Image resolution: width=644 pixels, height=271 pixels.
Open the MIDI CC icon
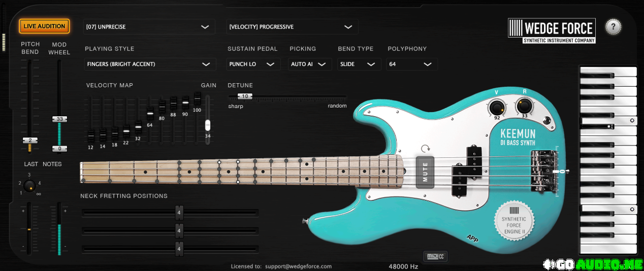click(x=435, y=256)
